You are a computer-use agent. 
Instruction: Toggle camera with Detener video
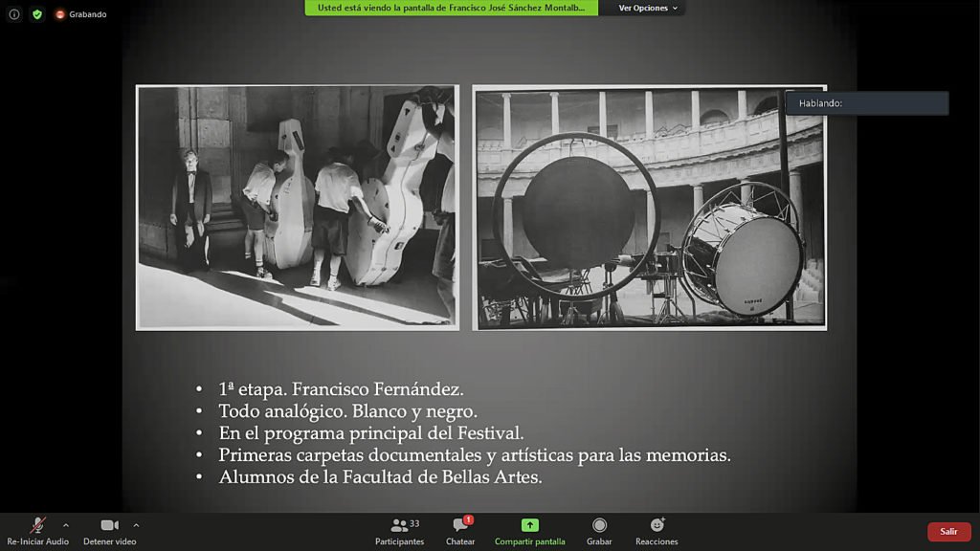pyautogui.click(x=109, y=531)
